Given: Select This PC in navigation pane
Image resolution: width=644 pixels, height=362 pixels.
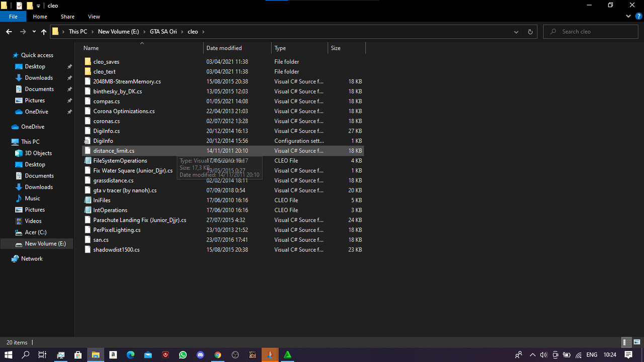Looking at the screenshot, I should click(30, 142).
